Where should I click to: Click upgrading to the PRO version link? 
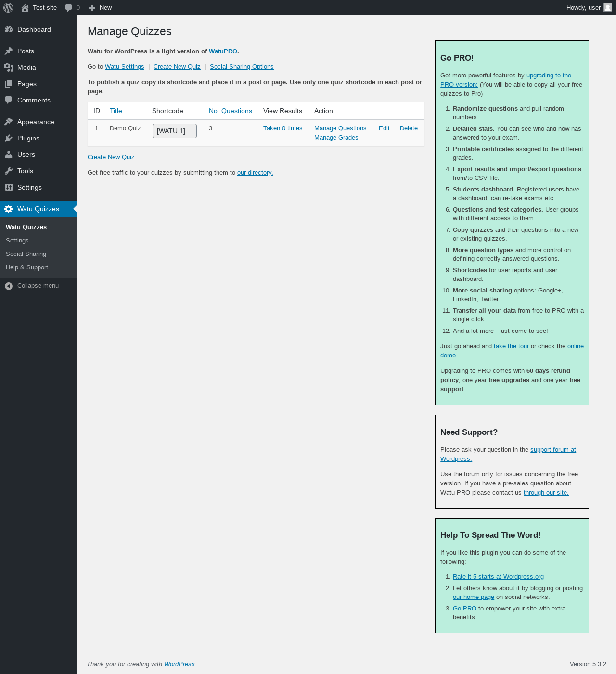point(506,80)
